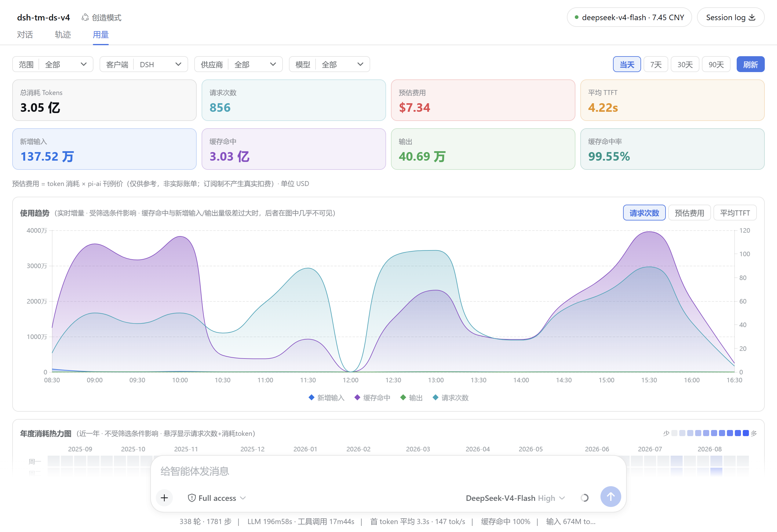Switch chart metric to 请求次数
Screen dimensions: 777x532
point(644,213)
